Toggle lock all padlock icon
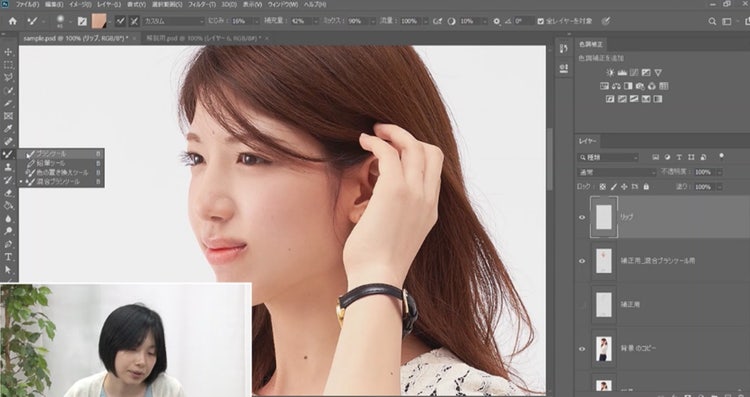The width and height of the screenshot is (750, 397). click(646, 187)
